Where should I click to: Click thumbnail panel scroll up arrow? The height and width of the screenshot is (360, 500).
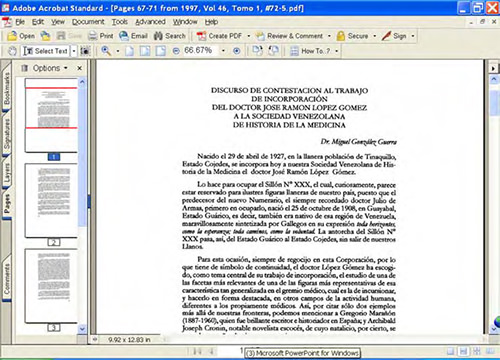point(82,82)
